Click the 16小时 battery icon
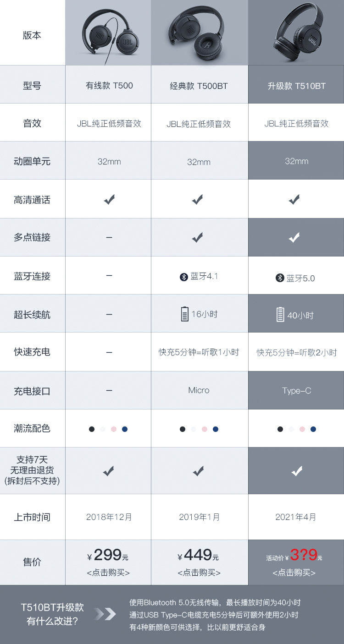Viewport: 344px width, 644px height. (x=184, y=314)
